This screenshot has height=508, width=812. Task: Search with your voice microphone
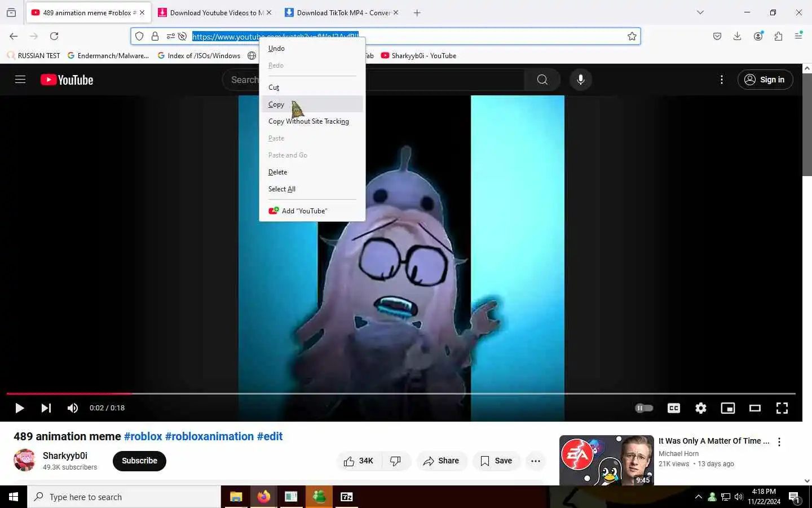coord(581,80)
